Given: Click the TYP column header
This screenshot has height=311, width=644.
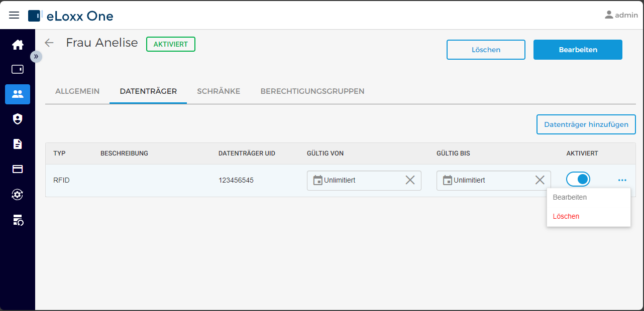Looking at the screenshot, I should [60, 153].
